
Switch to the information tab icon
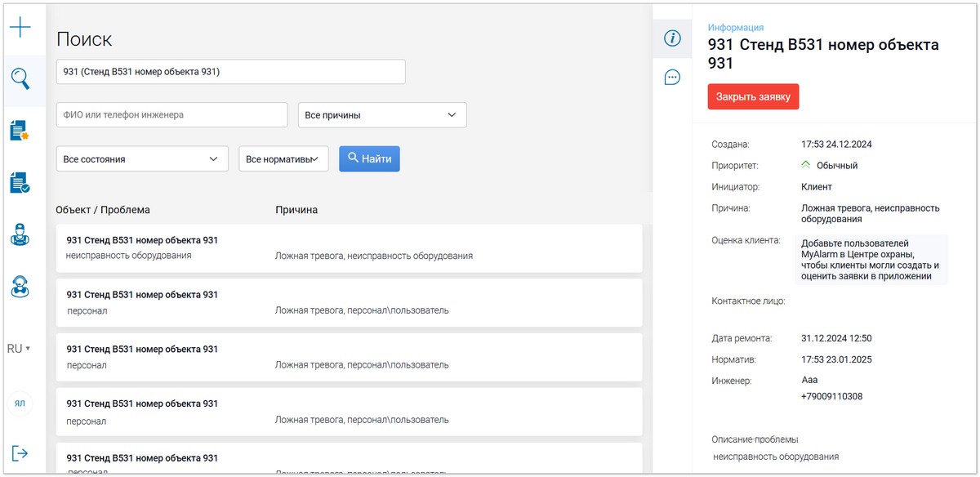click(672, 38)
